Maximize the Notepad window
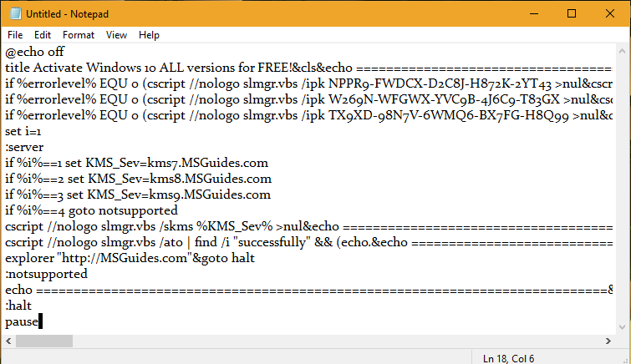 pos(572,13)
